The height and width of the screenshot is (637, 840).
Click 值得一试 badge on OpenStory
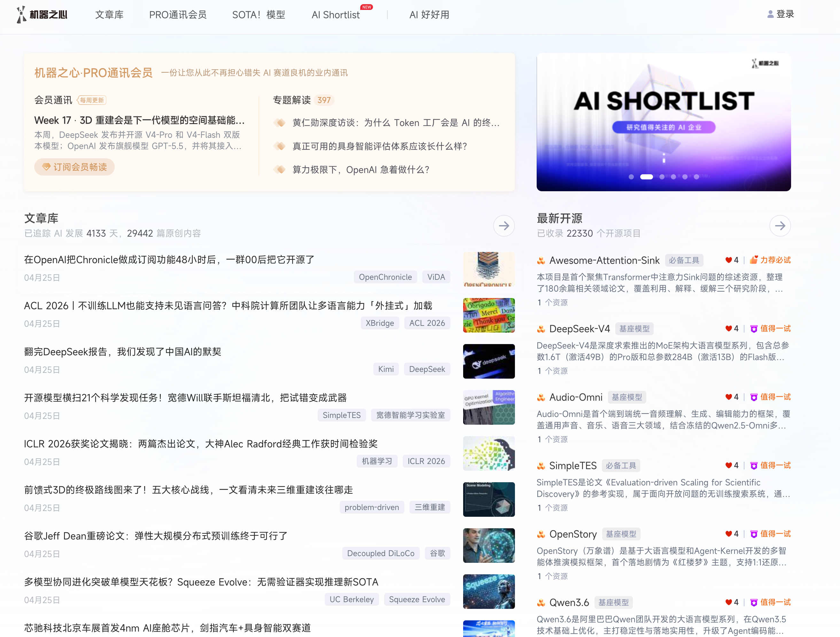(771, 534)
